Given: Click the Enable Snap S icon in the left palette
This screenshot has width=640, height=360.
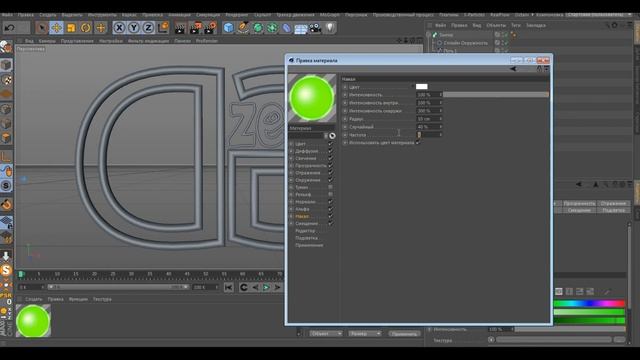Looking at the screenshot, I should click(6, 186).
